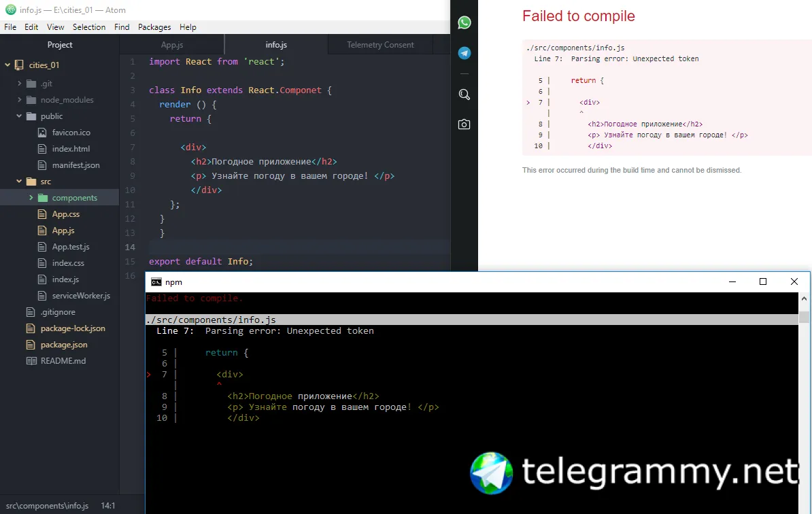The width and height of the screenshot is (812, 514).
Task: Expand the components folder chevron
Action: point(31,198)
